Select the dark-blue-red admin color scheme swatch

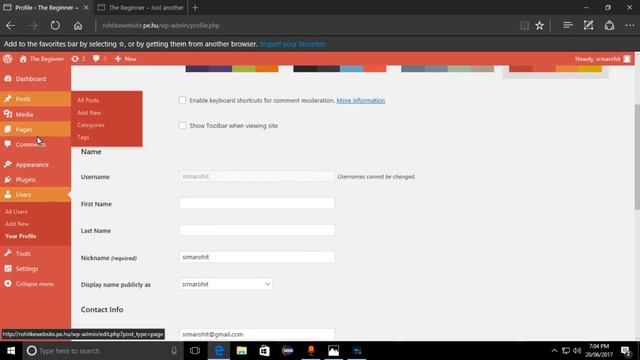point(340,69)
